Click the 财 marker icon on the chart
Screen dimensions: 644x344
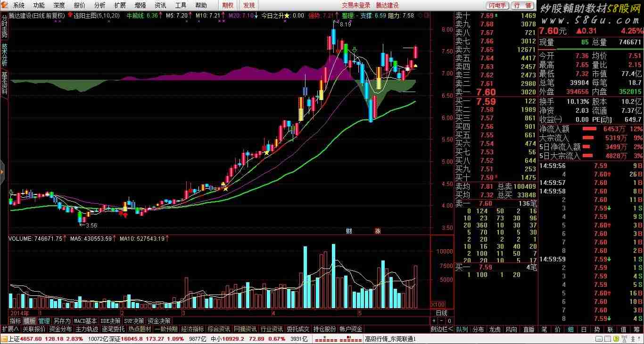point(349,231)
